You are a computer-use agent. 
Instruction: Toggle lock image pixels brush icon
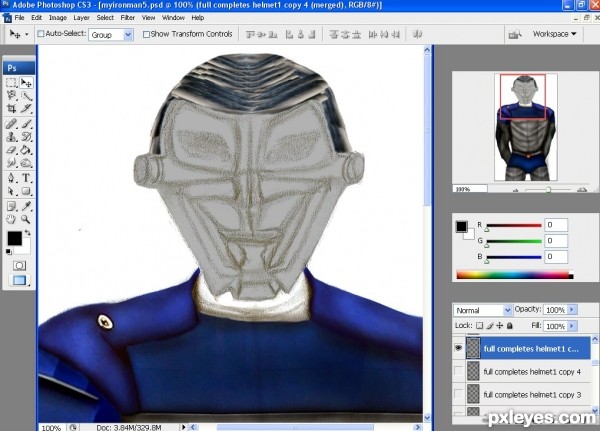[x=490, y=326]
